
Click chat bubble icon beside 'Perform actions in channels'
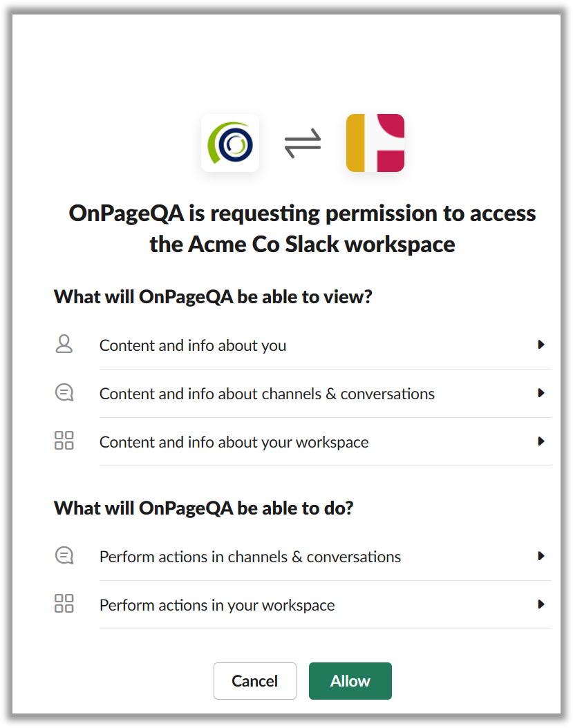tap(64, 556)
